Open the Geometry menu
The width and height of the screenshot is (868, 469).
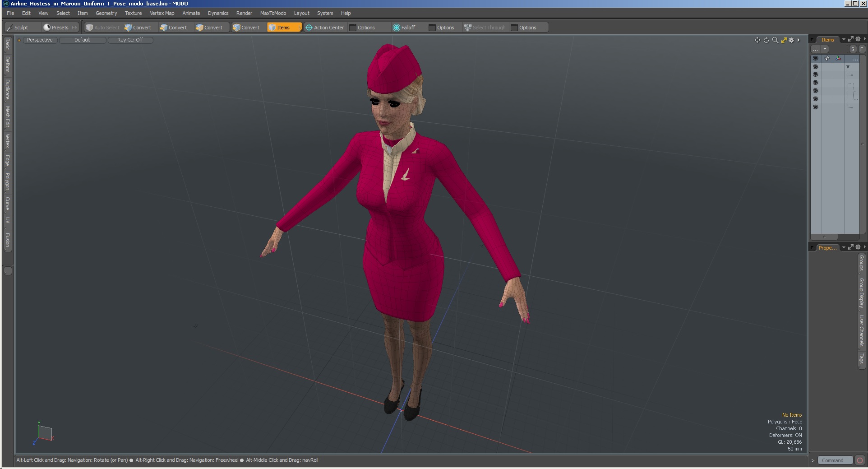(106, 13)
